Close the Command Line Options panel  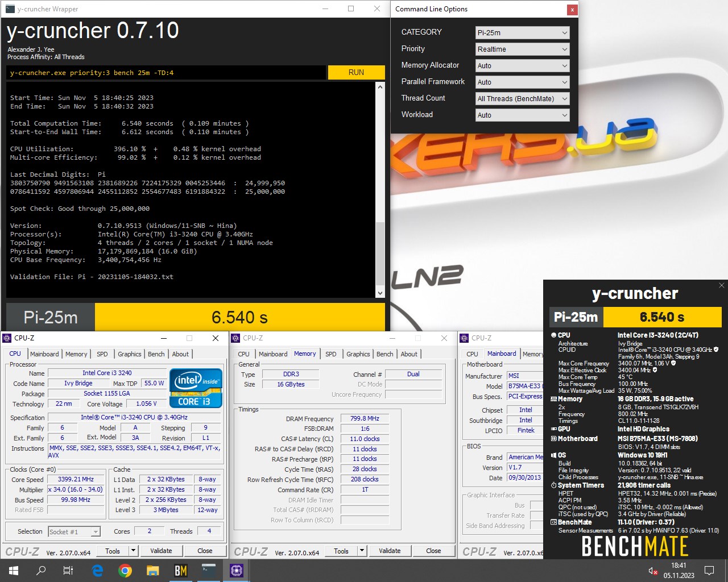(x=572, y=10)
